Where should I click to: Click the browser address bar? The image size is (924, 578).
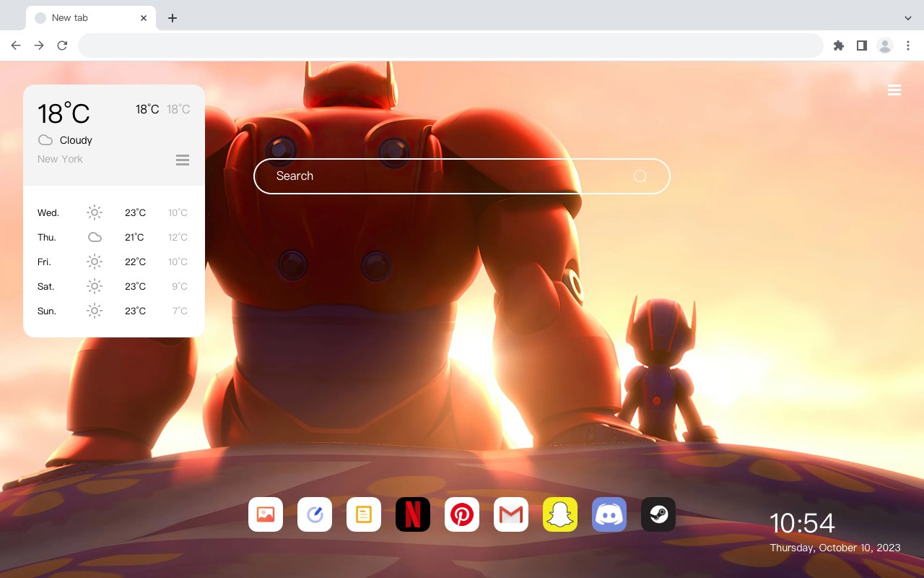(x=450, y=46)
